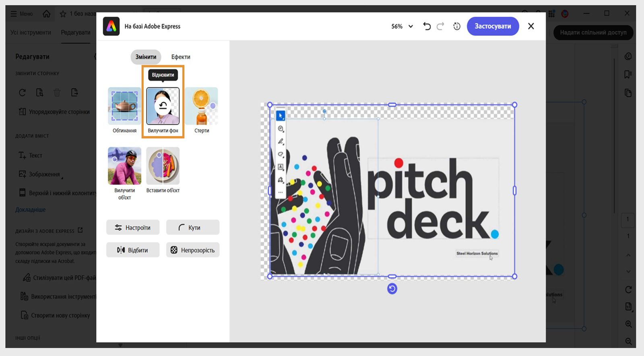This screenshot has height=356, width=644.
Task: Select the Стерти erase tool thumbnail
Action: [x=202, y=106]
